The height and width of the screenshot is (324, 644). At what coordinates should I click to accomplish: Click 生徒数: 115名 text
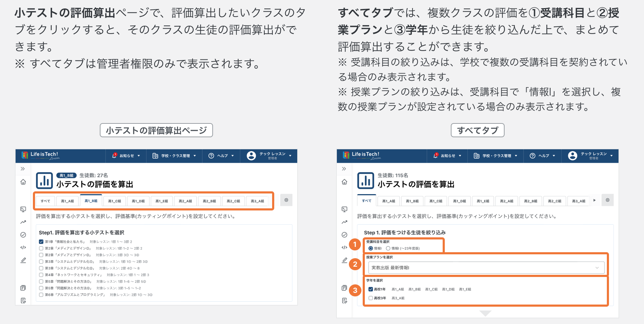(x=393, y=175)
